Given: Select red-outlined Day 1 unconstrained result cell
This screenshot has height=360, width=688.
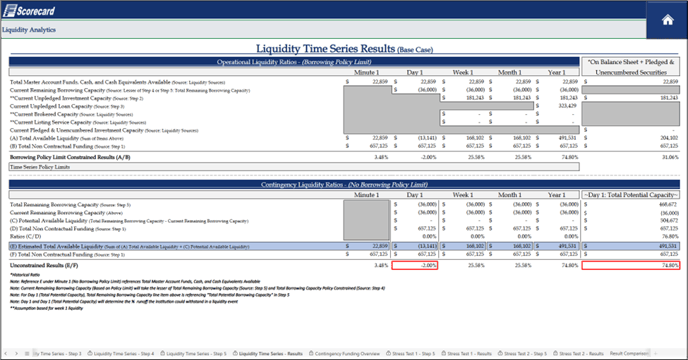Looking at the screenshot, I should click(x=415, y=265).
